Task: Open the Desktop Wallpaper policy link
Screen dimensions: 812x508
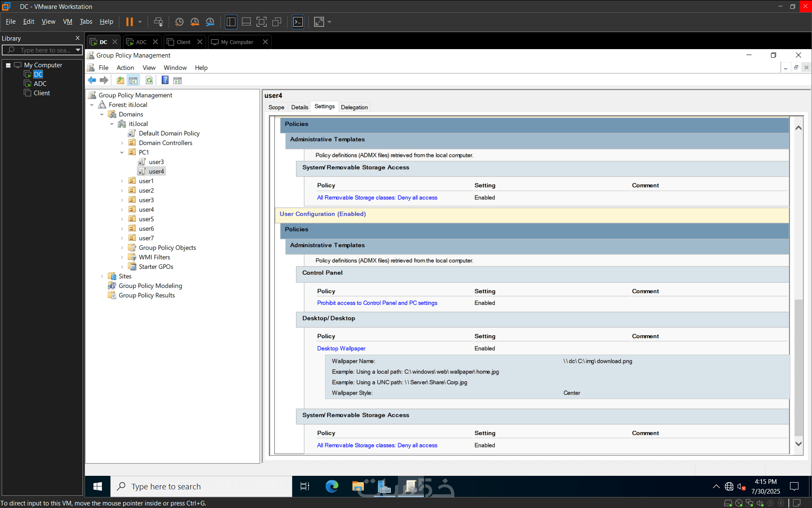Action: click(x=341, y=348)
